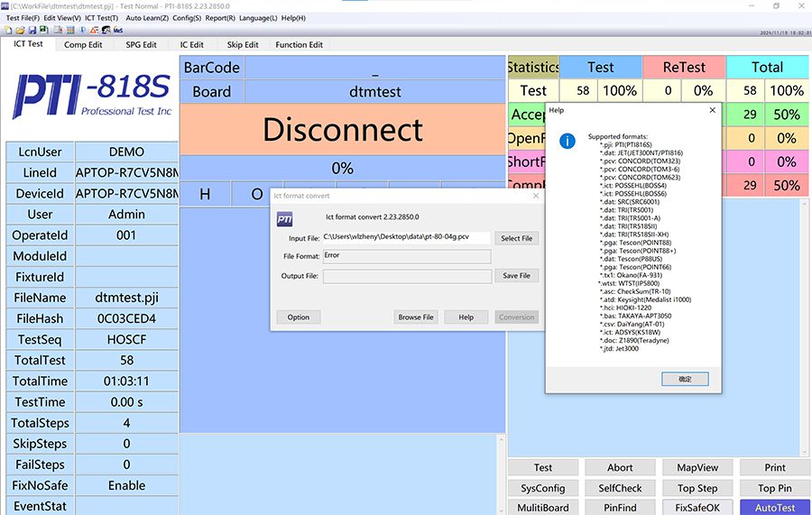
Task: Open the Edit View(V) menu
Action: click(62, 18)
